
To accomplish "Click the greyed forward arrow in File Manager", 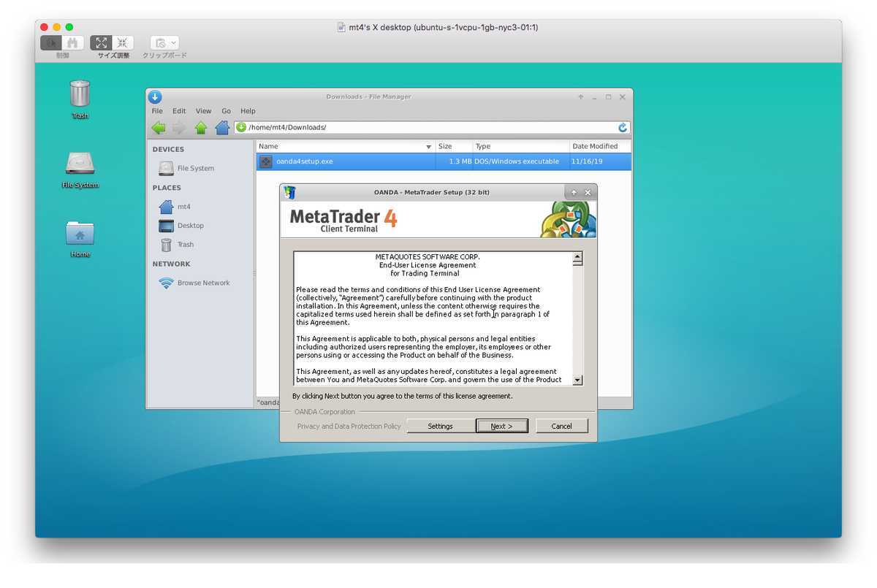I will click(179, 128).
